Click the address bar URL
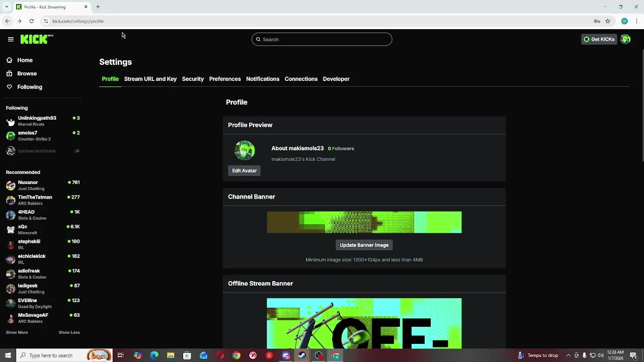The height and width of the screenshot is (362, 644). pyautogui.click(x=78, y=21)
